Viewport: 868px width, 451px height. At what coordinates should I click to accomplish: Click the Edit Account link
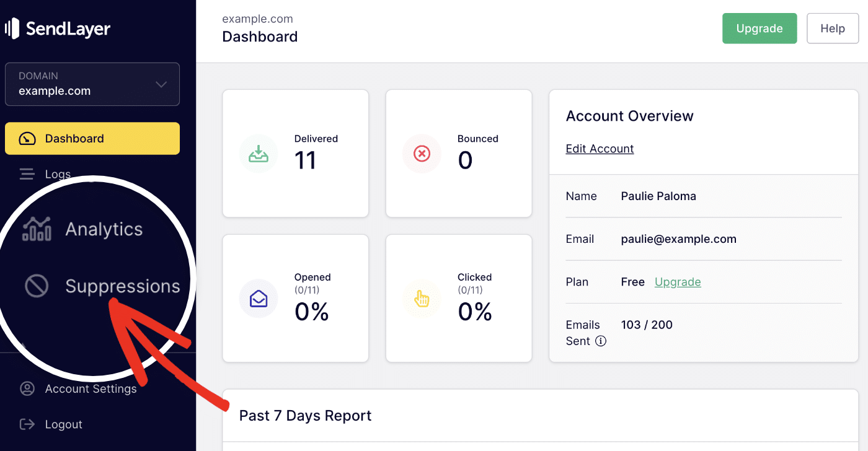(600, 149)
